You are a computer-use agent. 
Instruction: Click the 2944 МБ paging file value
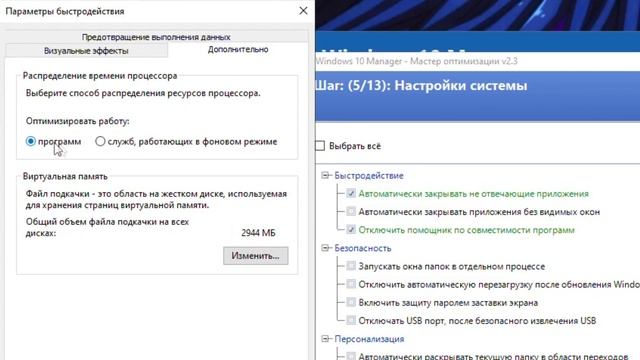pyautogui.click(x=258, y=233)
